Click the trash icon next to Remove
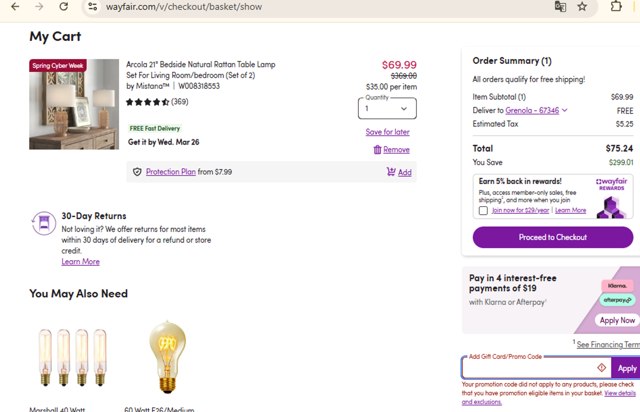This screenshot has height=412, width=640. point(377,150)
